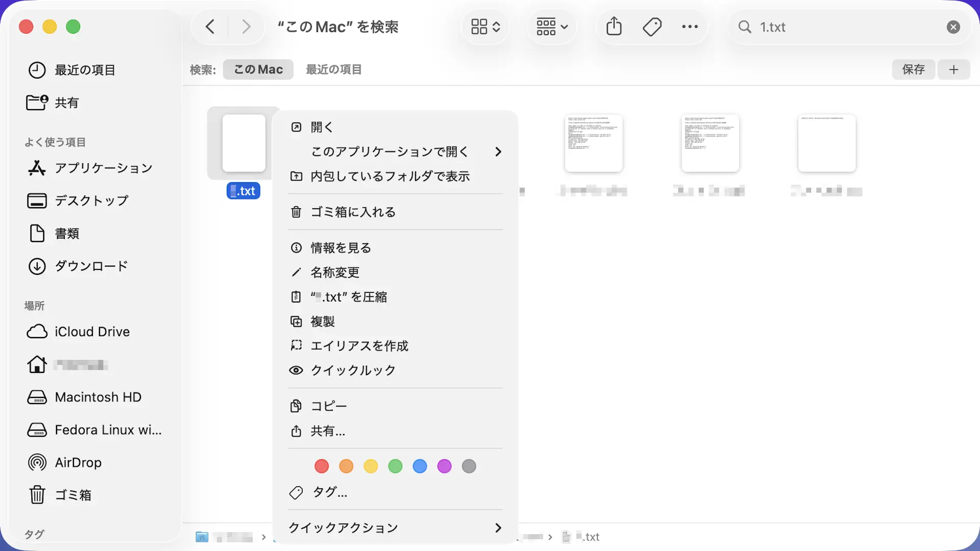
Task: Click the 保存 button
Action: click(913, 69)
